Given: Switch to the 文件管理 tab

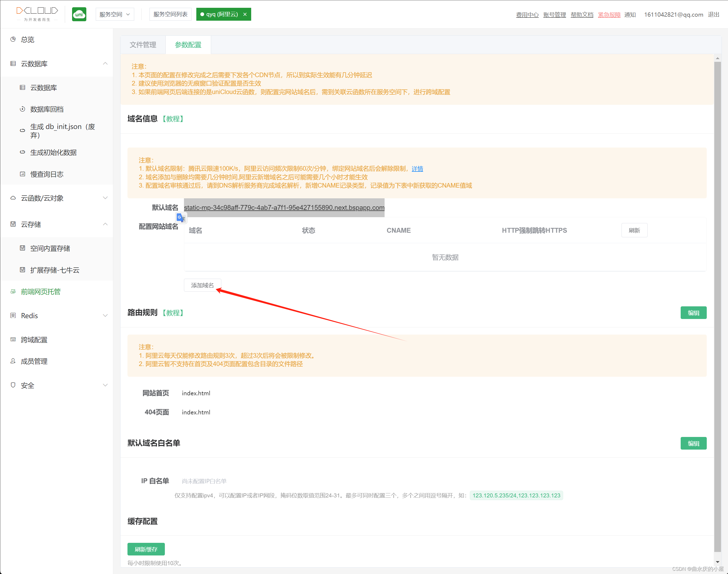Looking at the screenshot, I should pos(143,45).
